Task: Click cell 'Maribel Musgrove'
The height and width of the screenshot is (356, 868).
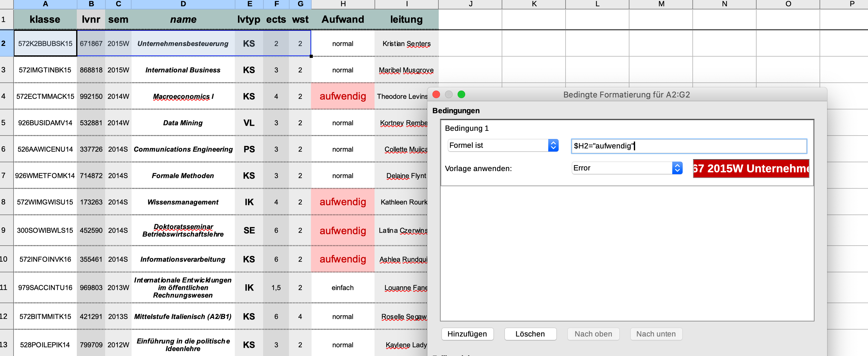Action: coord(406,70)
